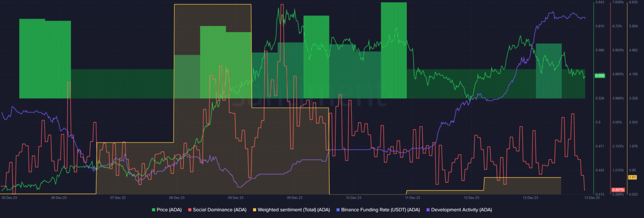Screen dimensions: 644x218
Task: Click the green Price (ADA) legend marker
Action: pos(153,210)
